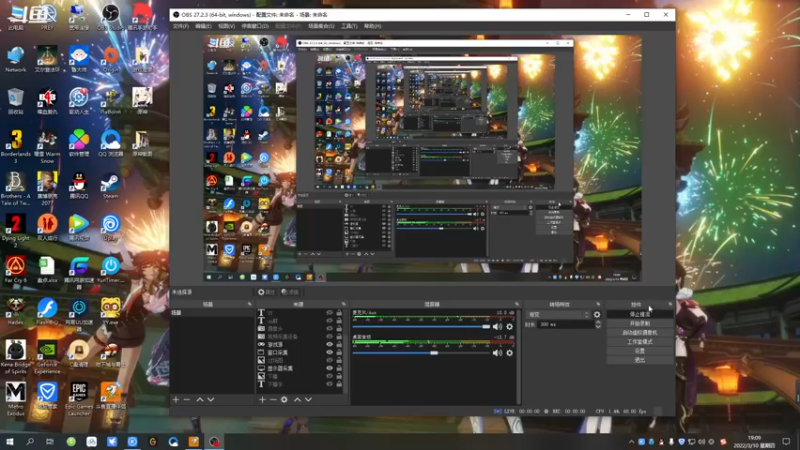Image resolution: width=800 pixels, height=450 pixels.
Task: Select the Hades desktop shortcut
Action: coord(15,311)
